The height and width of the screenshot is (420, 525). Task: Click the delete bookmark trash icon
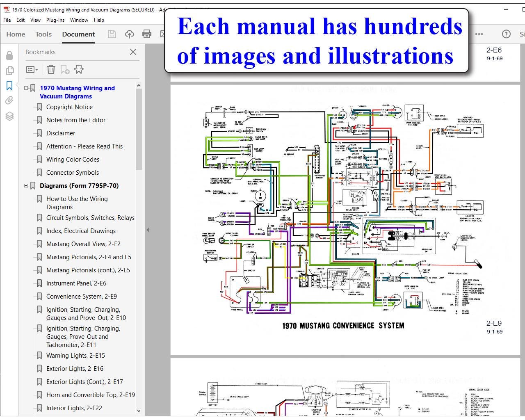(51, 70)
